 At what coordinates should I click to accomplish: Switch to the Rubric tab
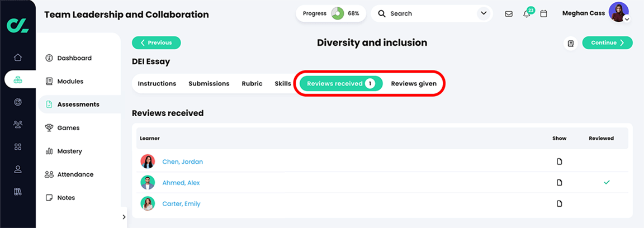pyautogui.click(x=252, y=83)
